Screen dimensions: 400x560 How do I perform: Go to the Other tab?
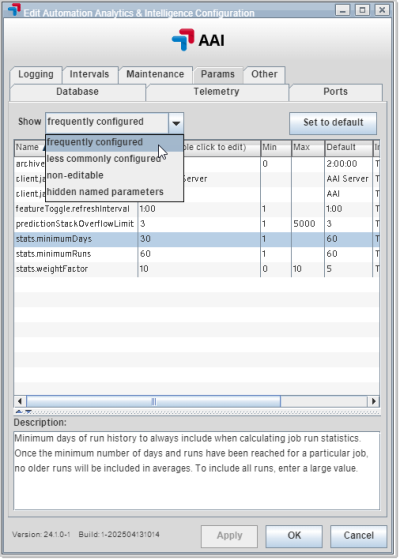(264, 74)
